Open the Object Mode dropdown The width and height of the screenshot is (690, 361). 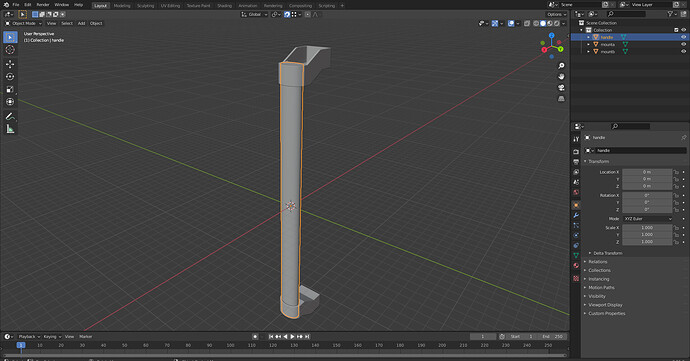[23, 23]
